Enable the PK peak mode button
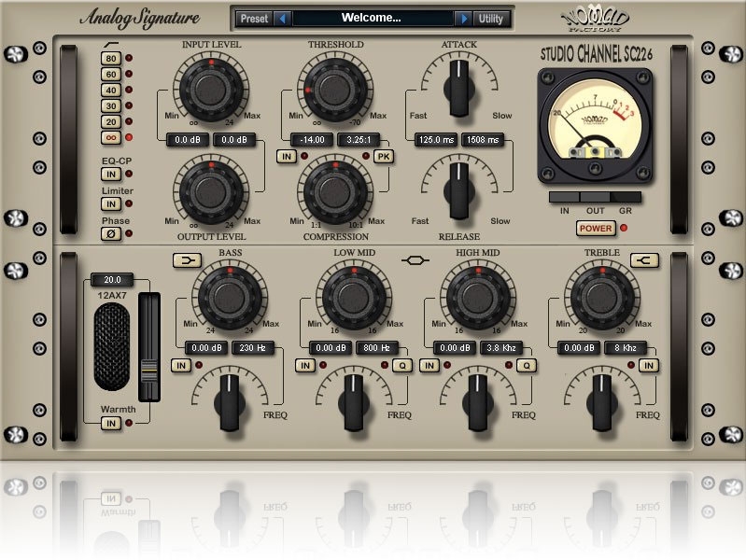The height and width of the screenshot is (560, 746). [x=383, y=157]
